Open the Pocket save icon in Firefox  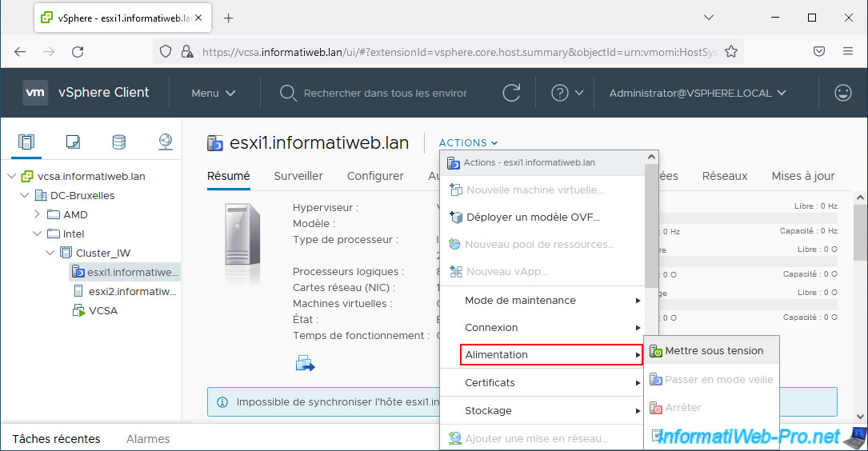[818, 51]
